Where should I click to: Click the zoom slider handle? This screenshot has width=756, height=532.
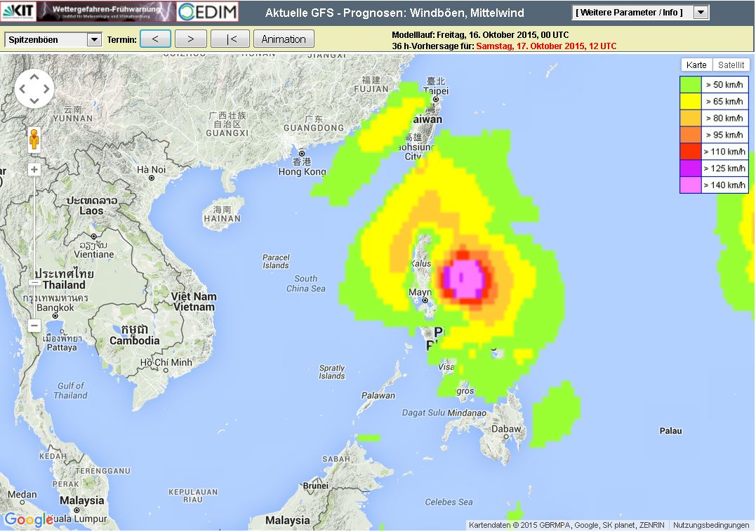[34, 283]
